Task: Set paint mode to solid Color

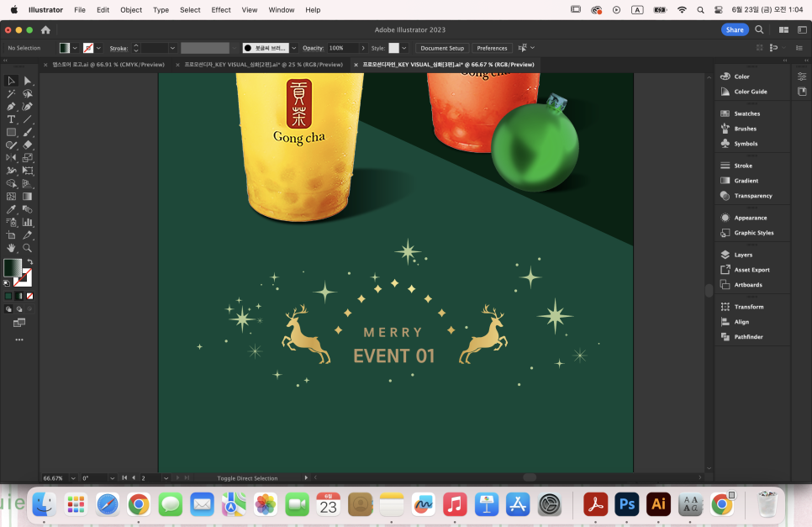Action: [x=8, y=296]
